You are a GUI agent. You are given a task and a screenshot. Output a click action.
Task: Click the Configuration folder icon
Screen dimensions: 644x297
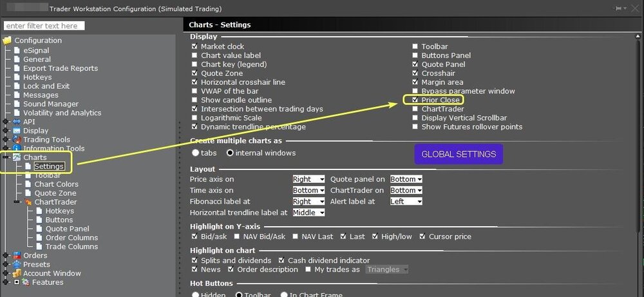click(8, 41)
